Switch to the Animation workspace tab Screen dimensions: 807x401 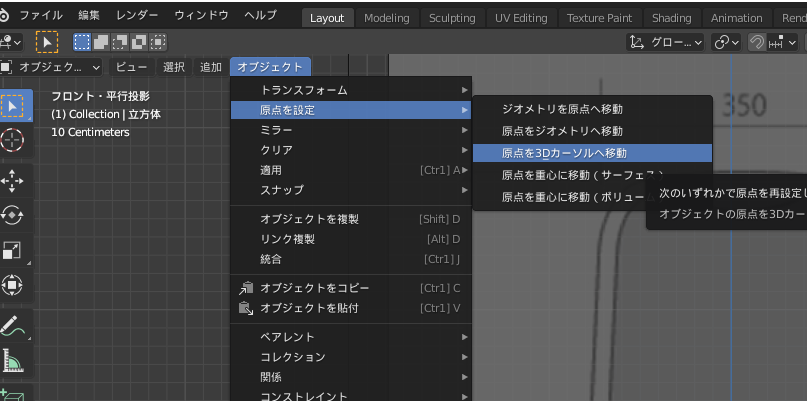tap(736, 18)
